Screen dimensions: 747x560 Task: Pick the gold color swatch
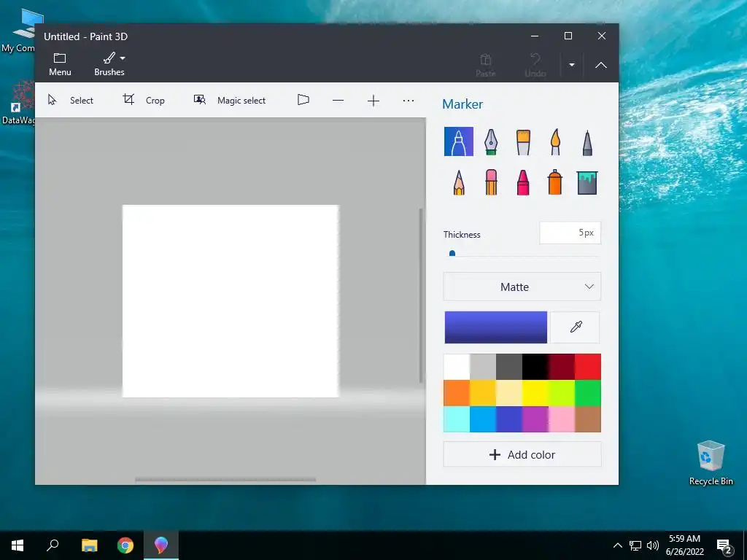pyautogui.click(x=483, y=393)
